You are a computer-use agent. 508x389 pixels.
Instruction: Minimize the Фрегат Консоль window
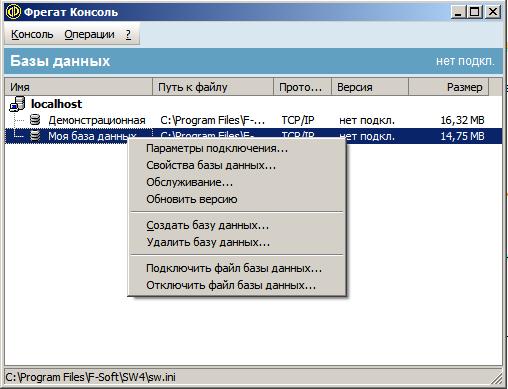[458, 12]
